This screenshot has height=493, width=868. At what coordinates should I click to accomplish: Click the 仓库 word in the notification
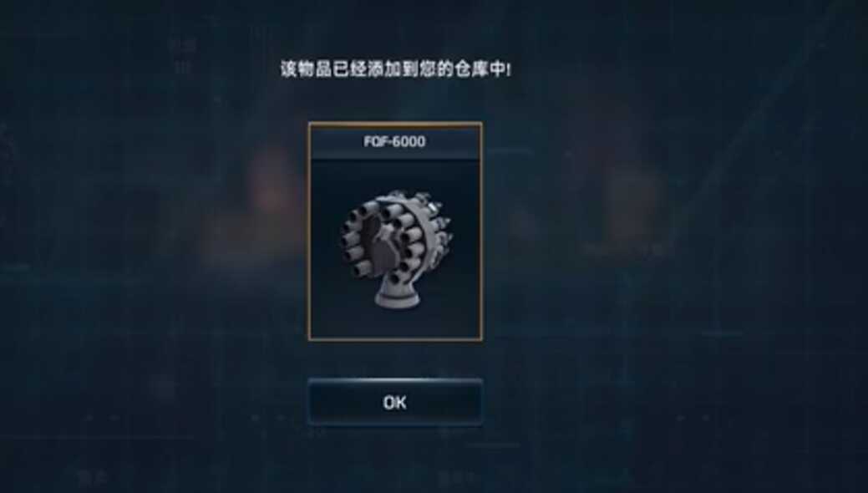coord(470,69)
